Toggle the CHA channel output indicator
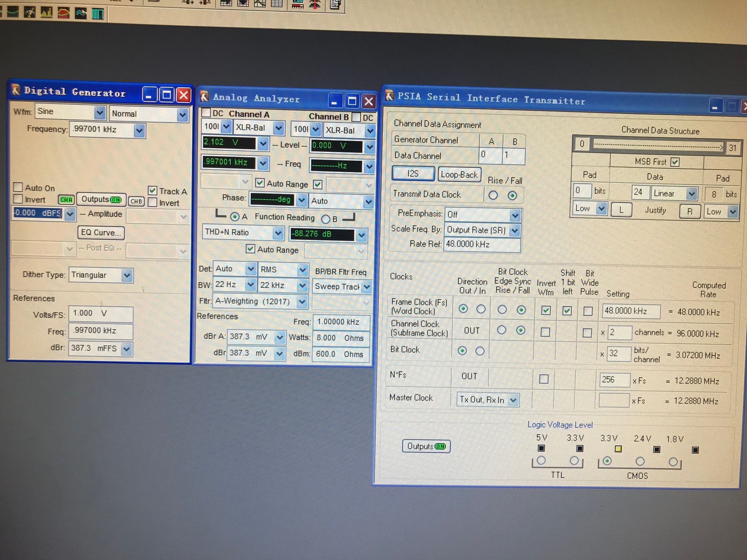The height and width of the screenshot is (560, 747). 66,200
